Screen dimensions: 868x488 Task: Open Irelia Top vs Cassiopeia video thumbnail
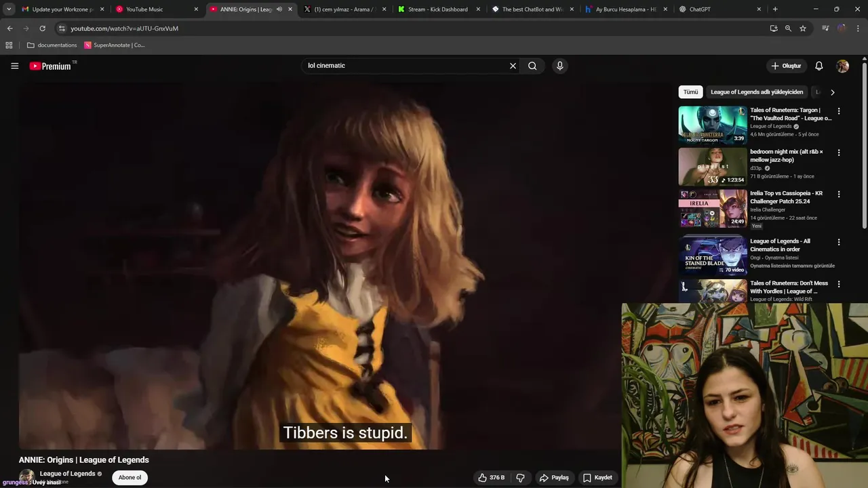[x=712, y=208]
